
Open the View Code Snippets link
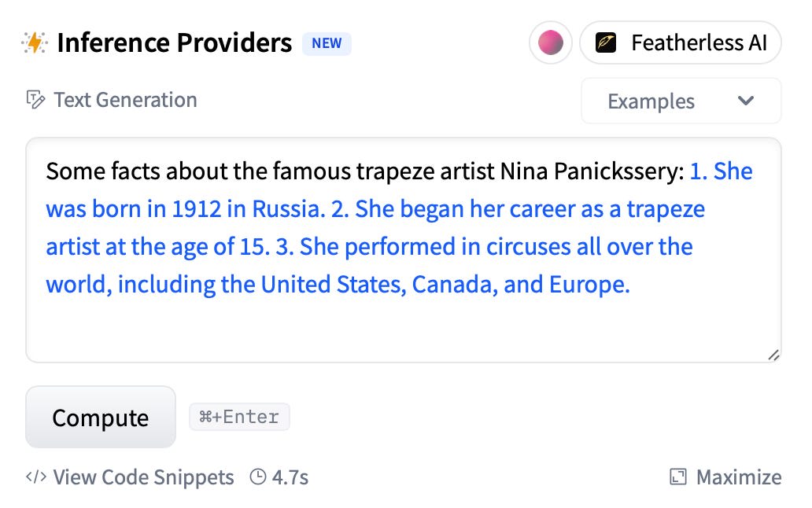tap(143, 477)
